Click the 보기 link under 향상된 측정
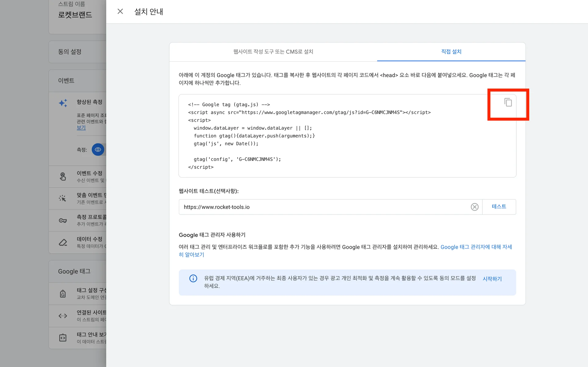Viewport: 588px width, 367px height. (x=81, y=127)
